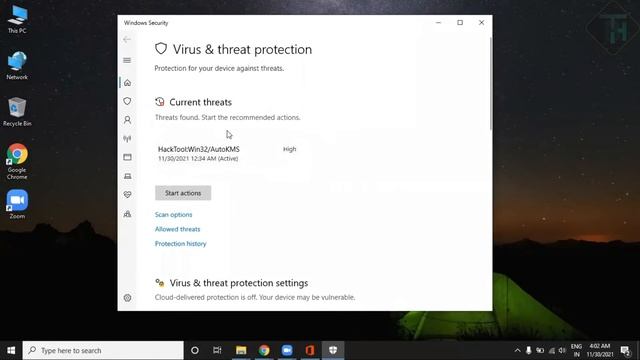Open the Home sidebar icon
The image size is (640, 360).
point(127,83)
